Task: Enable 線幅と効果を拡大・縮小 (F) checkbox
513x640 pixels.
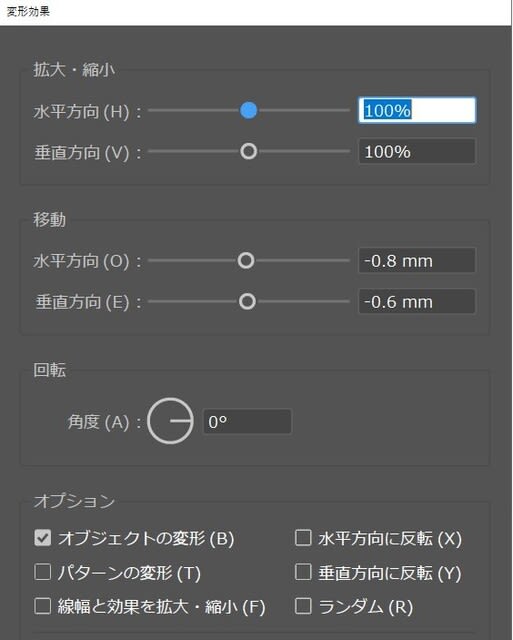Action: pyautogui.click(x=43, y=606)
